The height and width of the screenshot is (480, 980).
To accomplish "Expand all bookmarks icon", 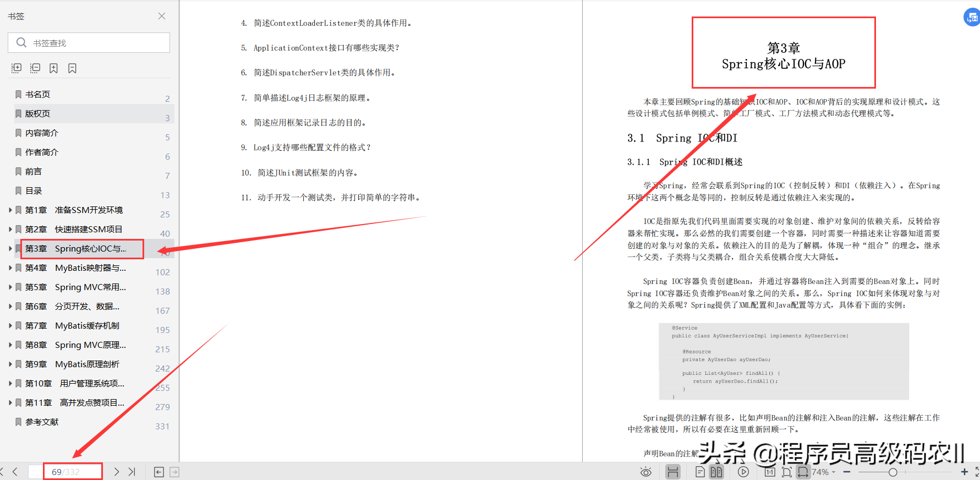I will (17, 68).
